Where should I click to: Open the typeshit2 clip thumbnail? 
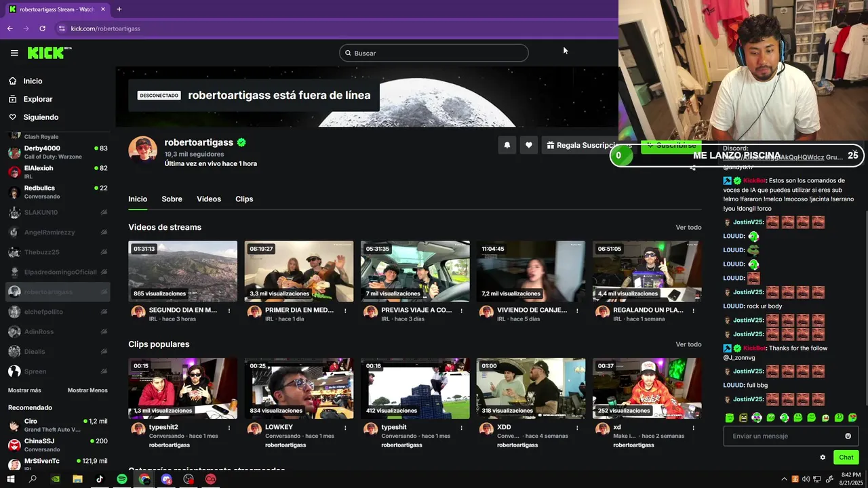point(183,388)
